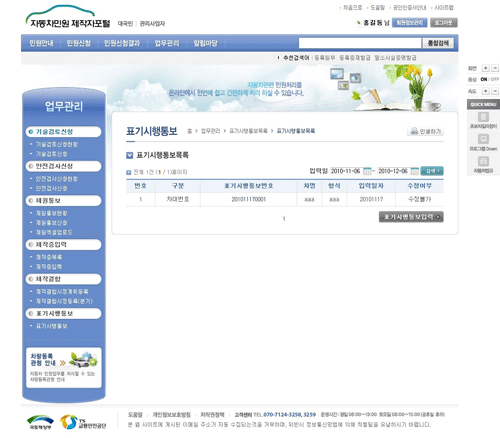Click the car icon in Quick Menu

click(x=483, y=161)
